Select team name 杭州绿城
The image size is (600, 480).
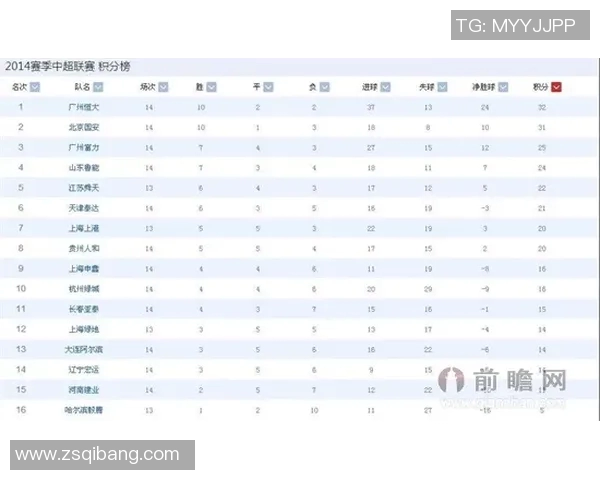[84, 289]
